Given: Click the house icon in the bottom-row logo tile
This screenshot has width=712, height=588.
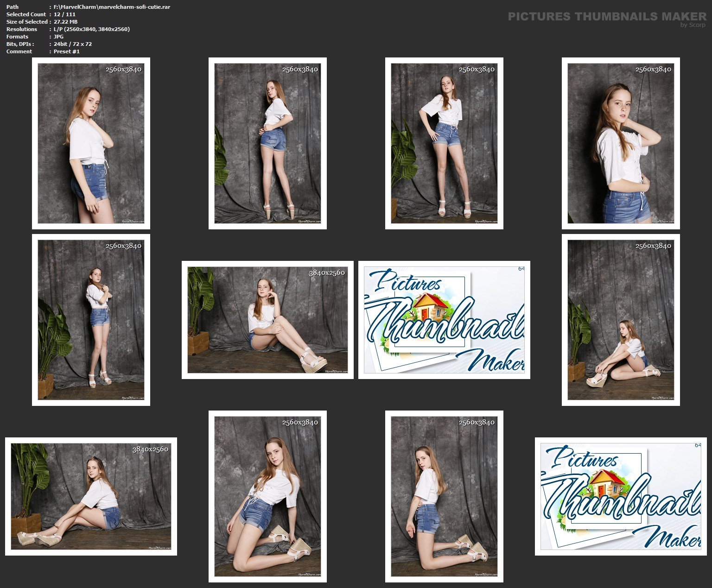Looking at the screenshot, I should click(x=607, y=484).
